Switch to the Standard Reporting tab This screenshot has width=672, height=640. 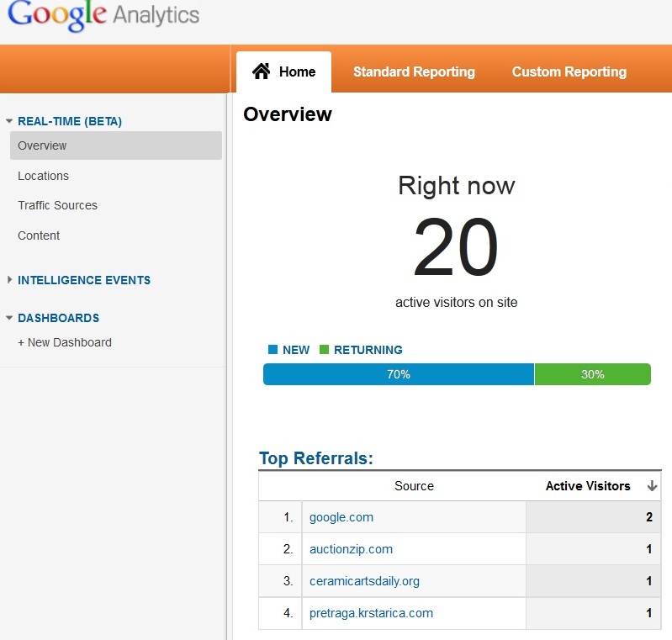(x=414, y=71)
